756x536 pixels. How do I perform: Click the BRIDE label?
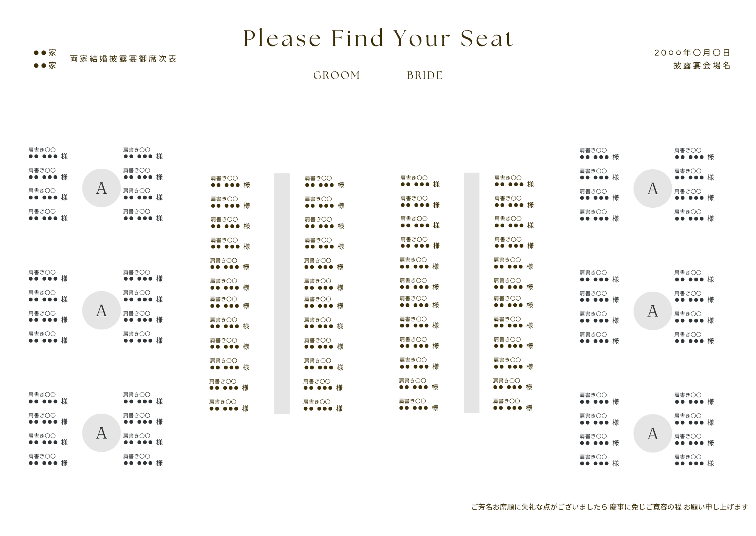click(x=425, y=76)
